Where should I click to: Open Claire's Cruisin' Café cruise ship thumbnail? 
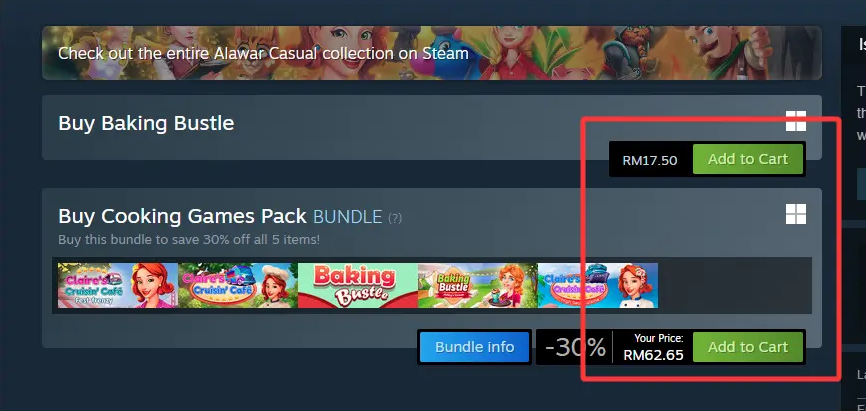coord(598,285)
